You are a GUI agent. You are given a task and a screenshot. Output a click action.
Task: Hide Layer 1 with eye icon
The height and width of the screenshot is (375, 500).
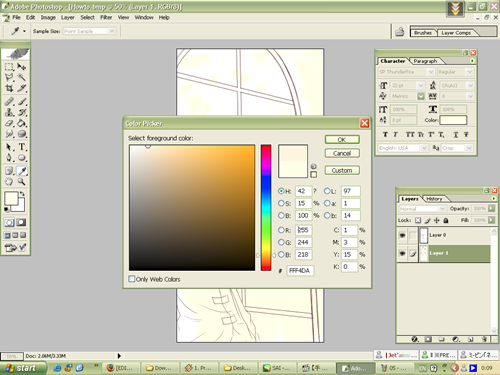click(x=402, y=254)
